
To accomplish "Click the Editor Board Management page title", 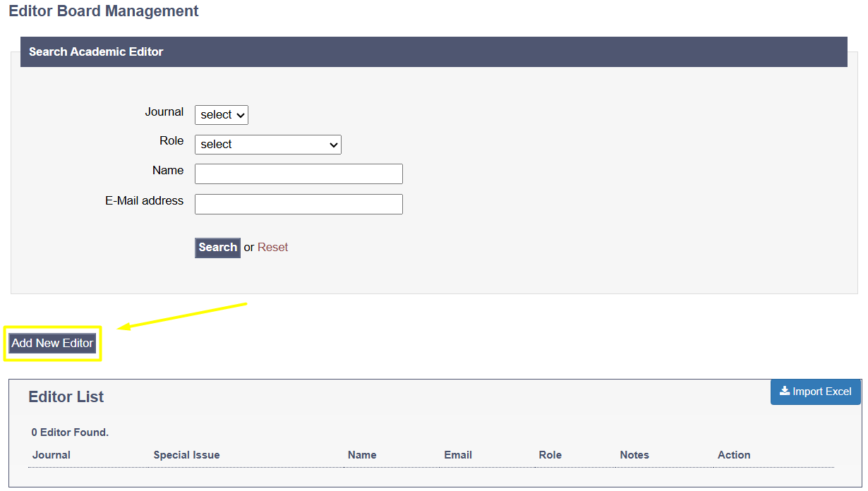I will [x=104, y=11].
